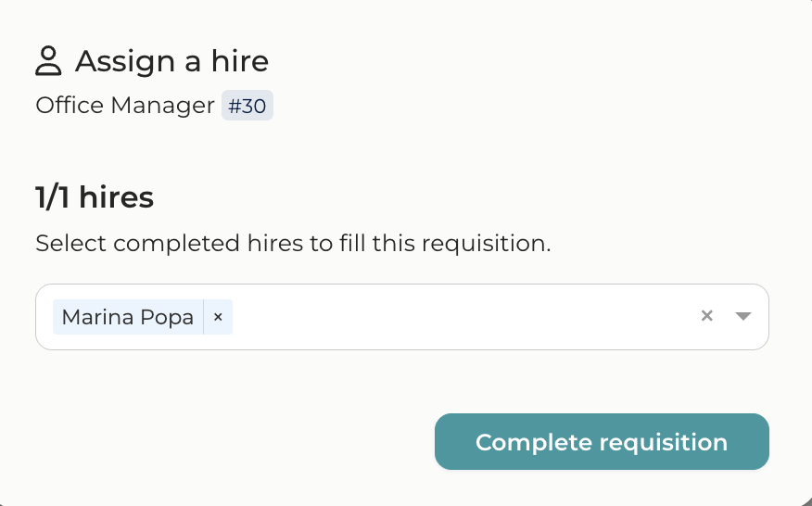Click the word "Office" in the subtitle
This screenshot has height=506, width=812.
click(x=70, y=106)
